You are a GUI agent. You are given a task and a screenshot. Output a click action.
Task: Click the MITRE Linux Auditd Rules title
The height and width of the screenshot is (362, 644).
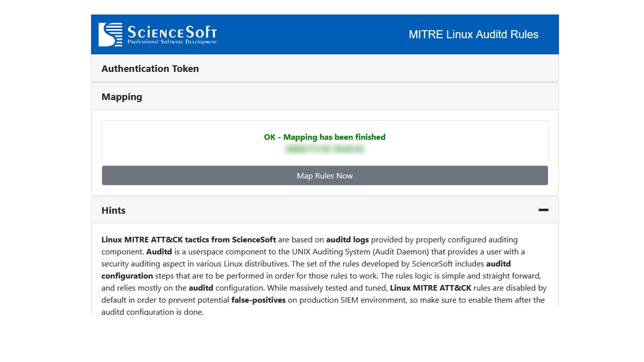[x=473, y=34]
